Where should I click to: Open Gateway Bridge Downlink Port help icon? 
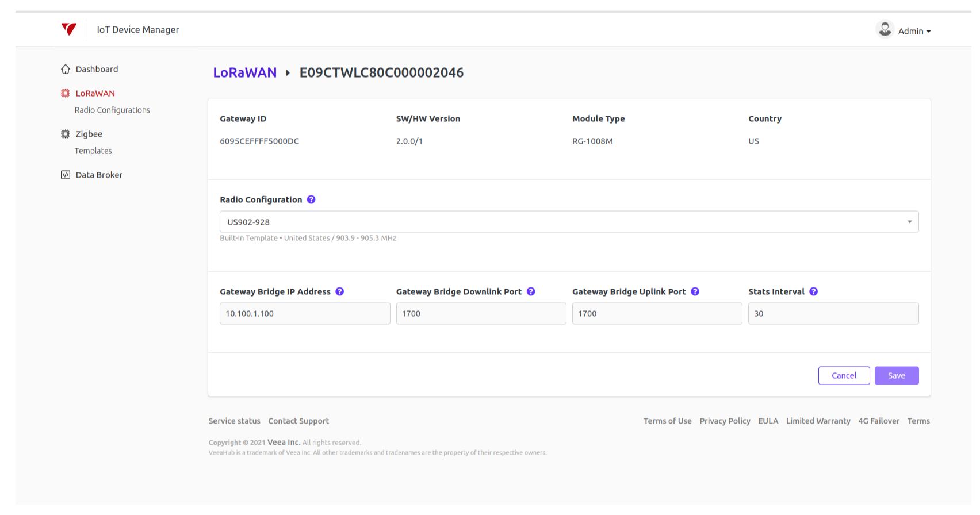(531, 291)
